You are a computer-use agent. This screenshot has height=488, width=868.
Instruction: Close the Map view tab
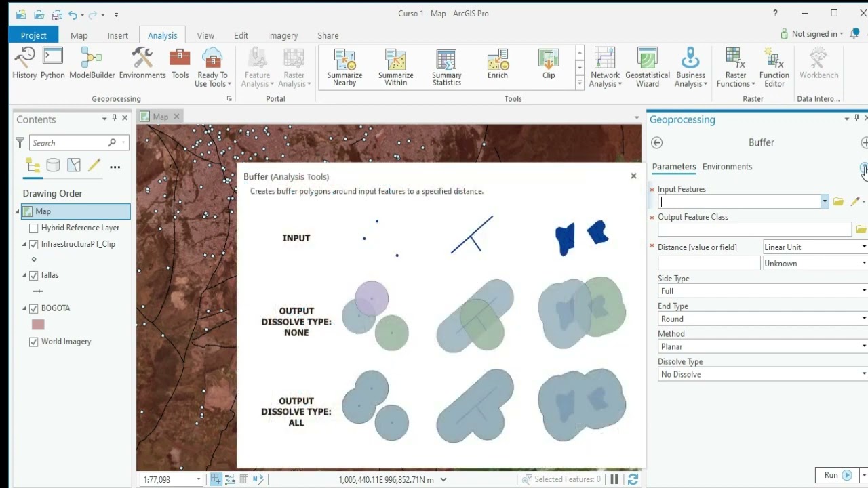(176, 117)
